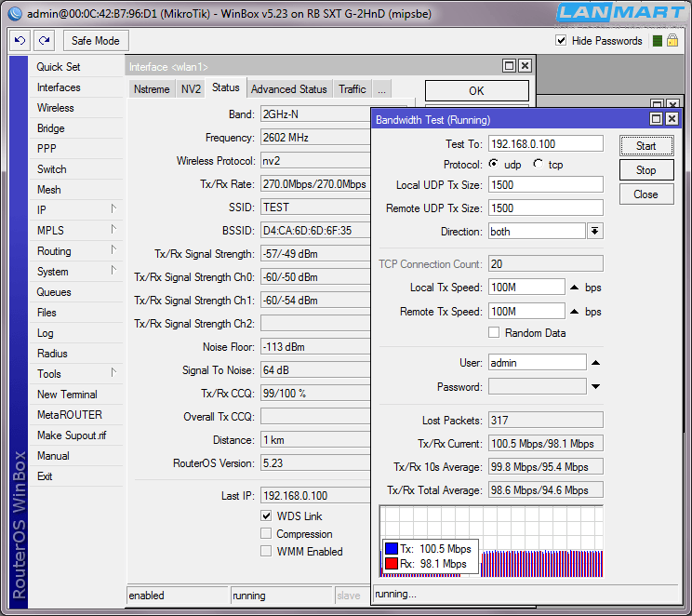Click the SSID value TEST
The image size is (692, 616).
pos(315,208)
